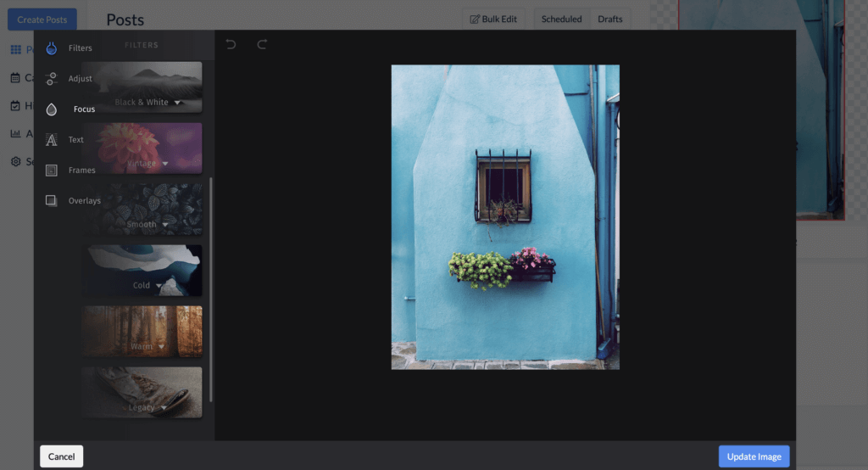
Task: Expand Black & White filter dropdown arrow
Action: [x=177, y=103]
